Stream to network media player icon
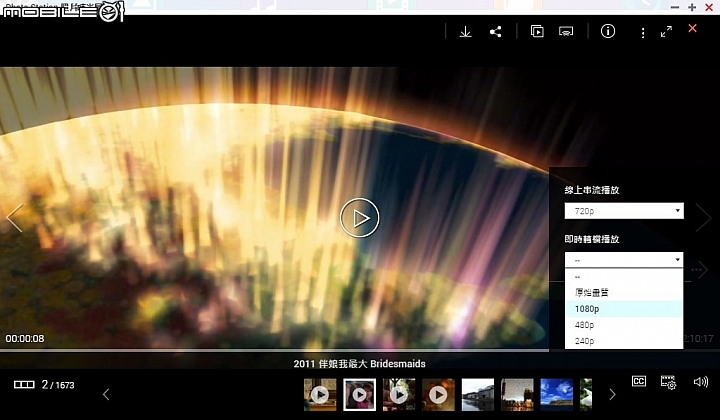Image resolution: width=720 pixels, height=420 pixels. tap(566, 32)
